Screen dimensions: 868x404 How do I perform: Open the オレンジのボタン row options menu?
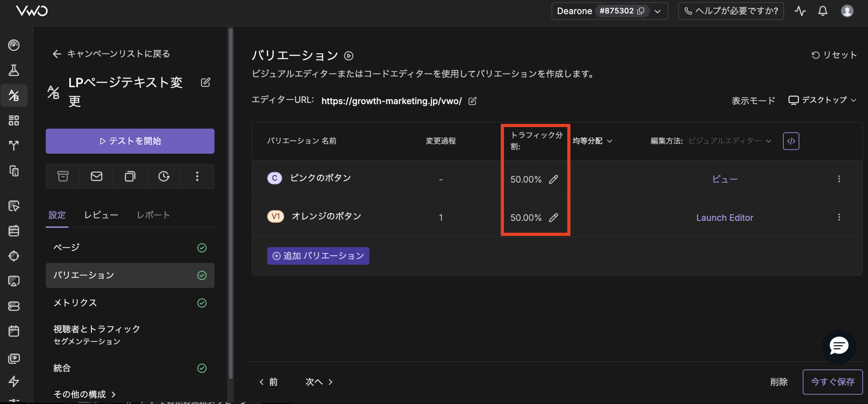click(839, 217)
